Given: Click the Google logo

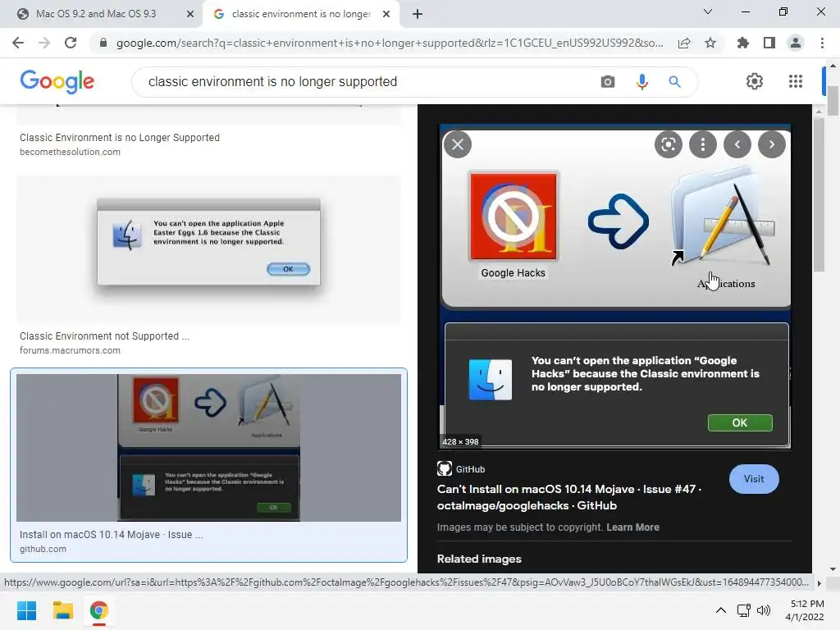Looking at the screenshot, I should point(57,81).
